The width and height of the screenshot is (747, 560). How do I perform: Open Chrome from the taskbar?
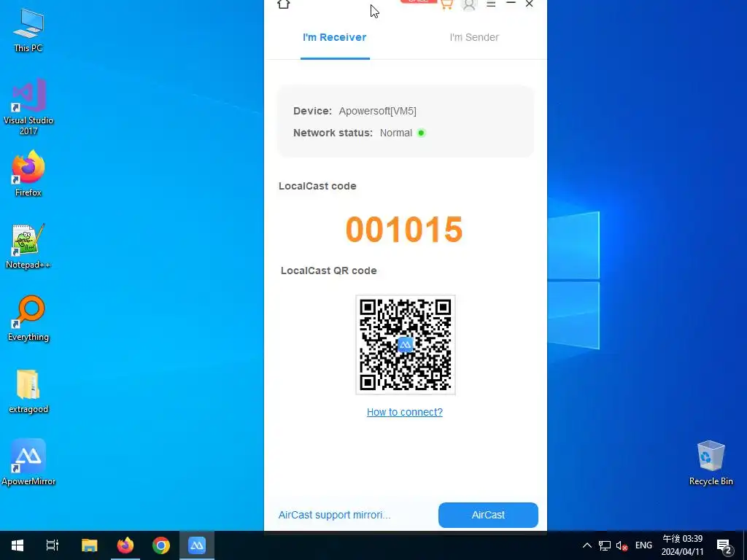pos(161,545)
